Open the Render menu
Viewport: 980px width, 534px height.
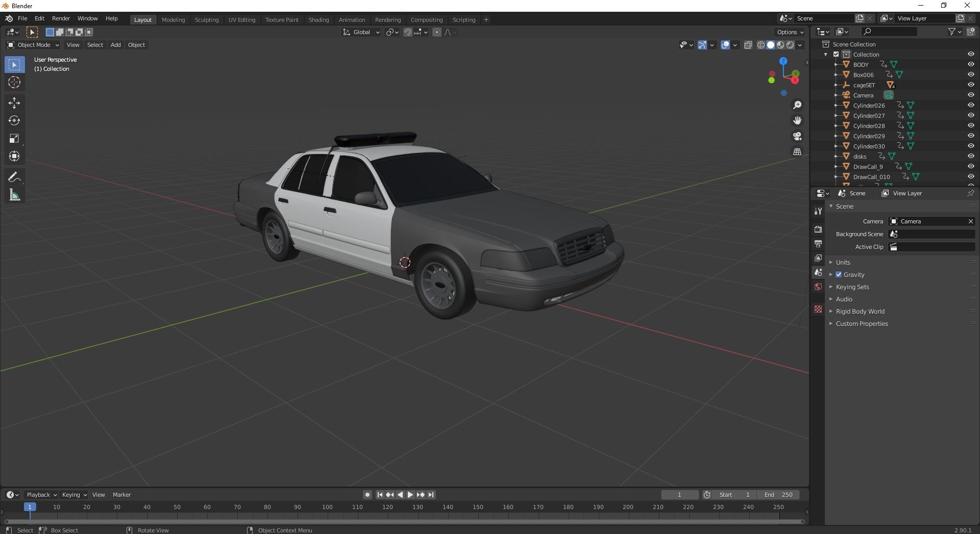click(x=61, y=18)
